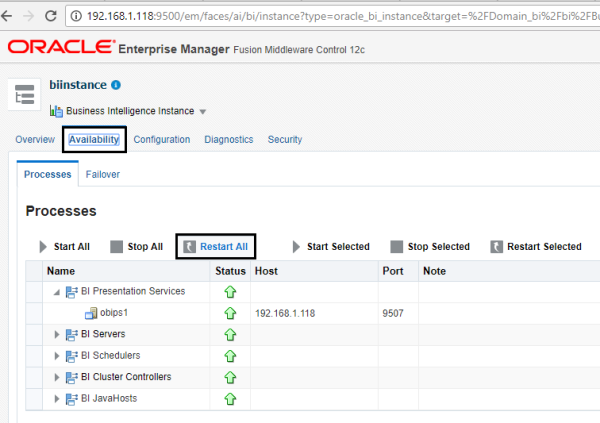Click Stop Selected button
The image size is (600, 423).
[430, 247]
